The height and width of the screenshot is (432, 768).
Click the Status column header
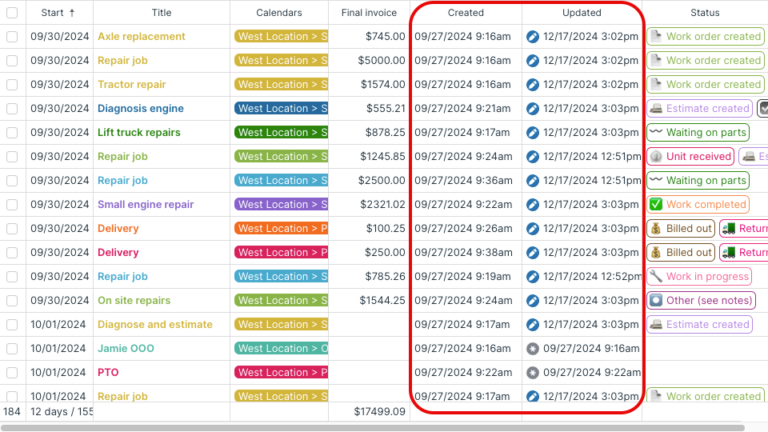704,13
